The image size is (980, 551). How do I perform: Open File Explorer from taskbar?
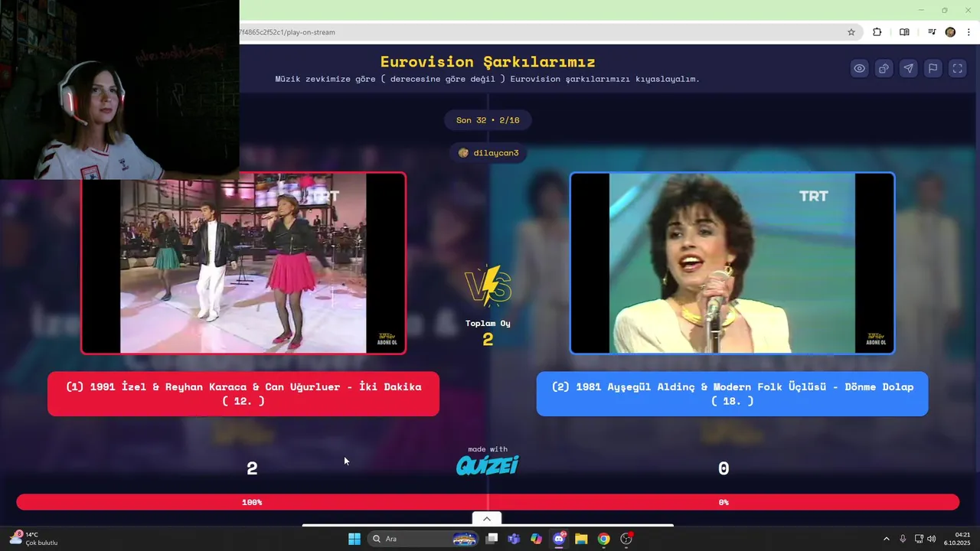point(581,539)
